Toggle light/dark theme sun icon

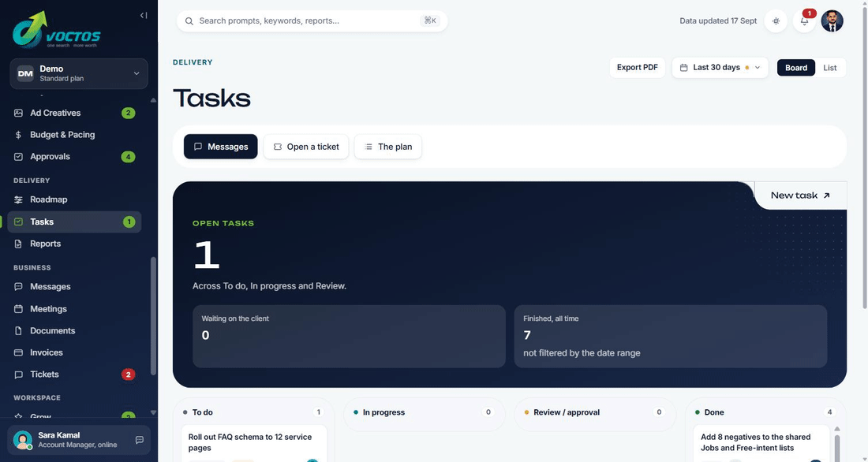tap(776, 21)
